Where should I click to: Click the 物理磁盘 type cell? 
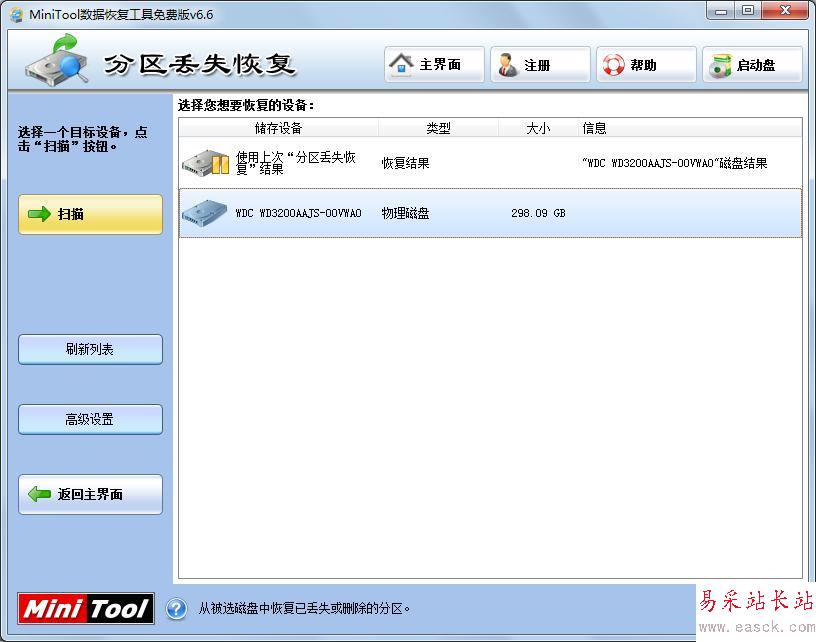[405, 213]
